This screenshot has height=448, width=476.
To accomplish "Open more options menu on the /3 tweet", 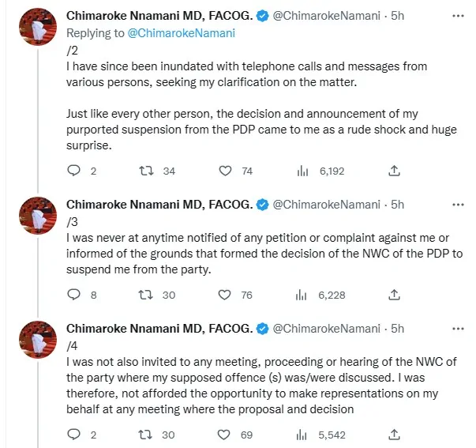I will pyautogui.click(x=457, y=205).
